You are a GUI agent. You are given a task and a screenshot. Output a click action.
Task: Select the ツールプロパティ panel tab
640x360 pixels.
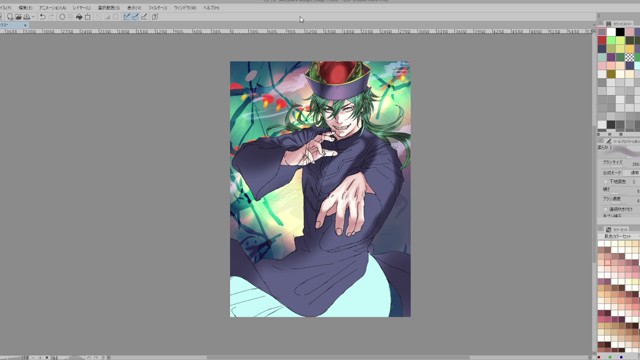tap(622, 141)
